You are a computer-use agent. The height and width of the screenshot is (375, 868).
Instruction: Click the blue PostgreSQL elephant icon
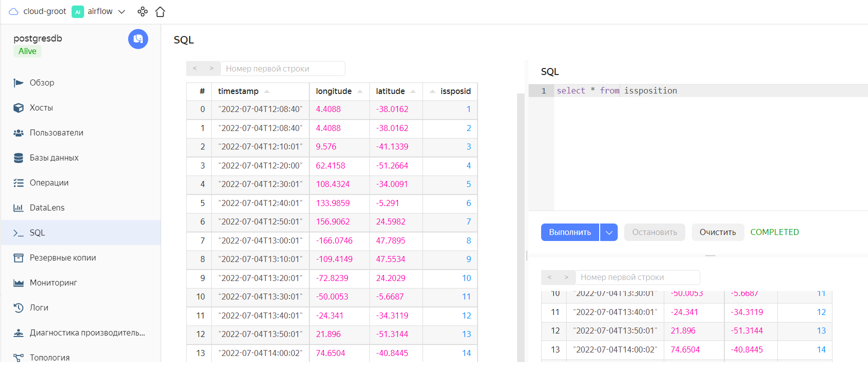(138, 39)
